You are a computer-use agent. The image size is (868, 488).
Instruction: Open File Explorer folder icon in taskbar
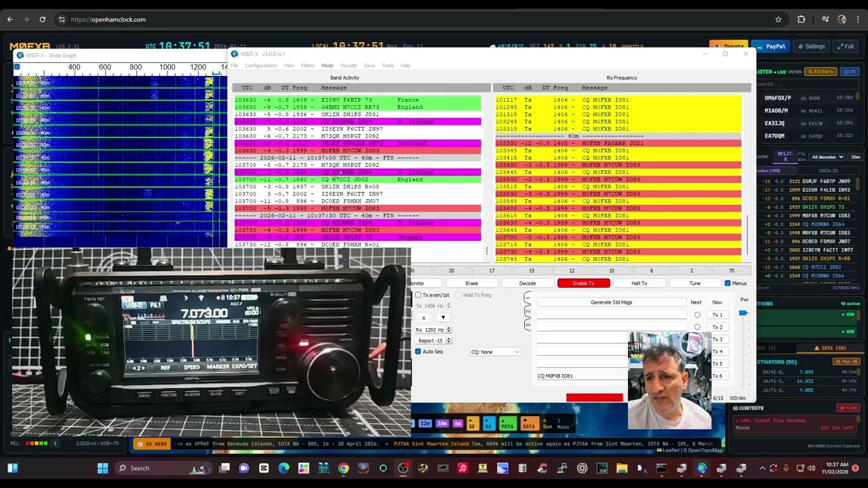(622, 468)
